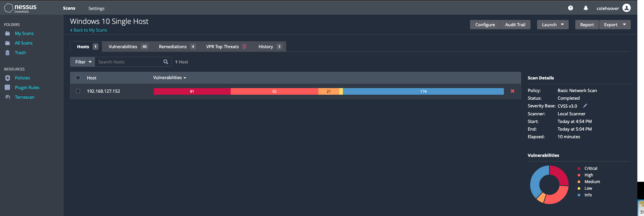Click the Nessus Essentials logo
This screenshot has height=216, width=644.
[20, 8]
